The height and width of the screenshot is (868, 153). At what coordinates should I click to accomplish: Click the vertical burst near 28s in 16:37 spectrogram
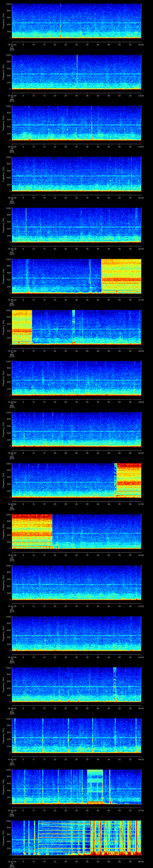click(74, 327)
